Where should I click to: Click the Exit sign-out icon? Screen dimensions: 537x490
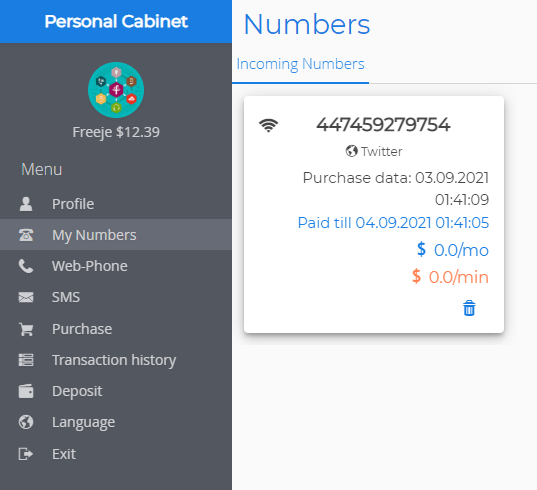26,454
